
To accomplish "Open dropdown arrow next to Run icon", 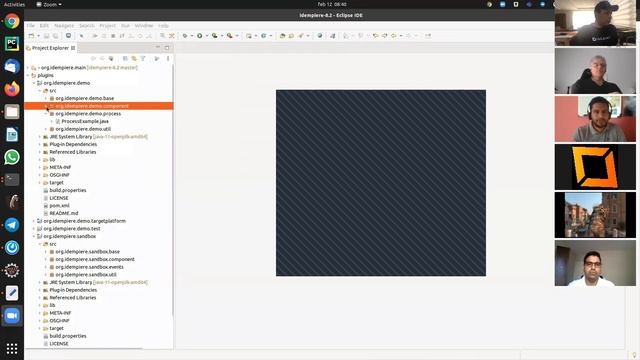I will [x=207, y=36].
